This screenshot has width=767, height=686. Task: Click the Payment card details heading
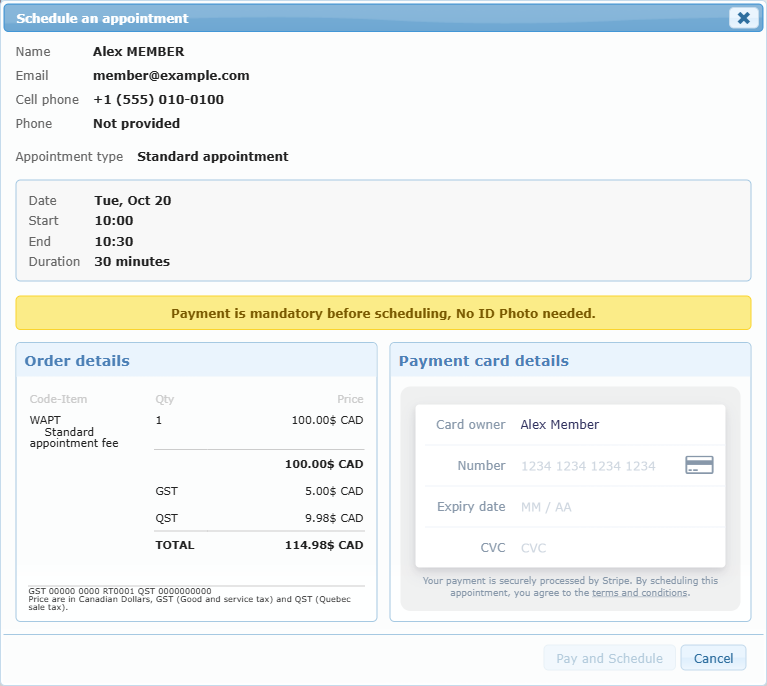pyautogui.click(x=484, y=361)
